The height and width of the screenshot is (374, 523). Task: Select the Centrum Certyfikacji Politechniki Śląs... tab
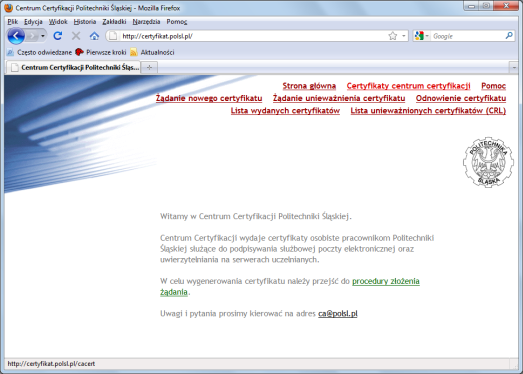tap(73, 67)
